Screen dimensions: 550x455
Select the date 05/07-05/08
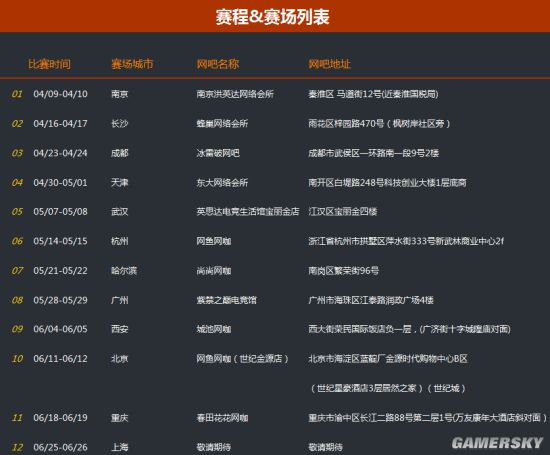[60, 212]
